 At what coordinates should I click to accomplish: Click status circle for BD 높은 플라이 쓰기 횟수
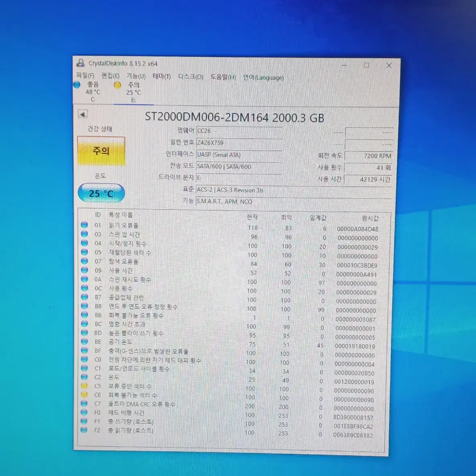click(x=84, y=332)
